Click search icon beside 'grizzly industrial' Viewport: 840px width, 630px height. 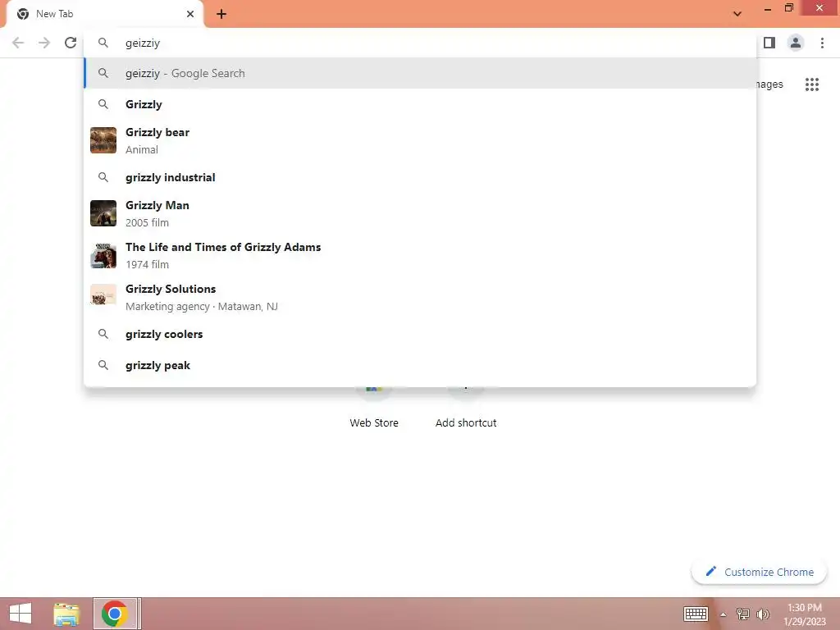pyautogui.click(x=103, y=177)
